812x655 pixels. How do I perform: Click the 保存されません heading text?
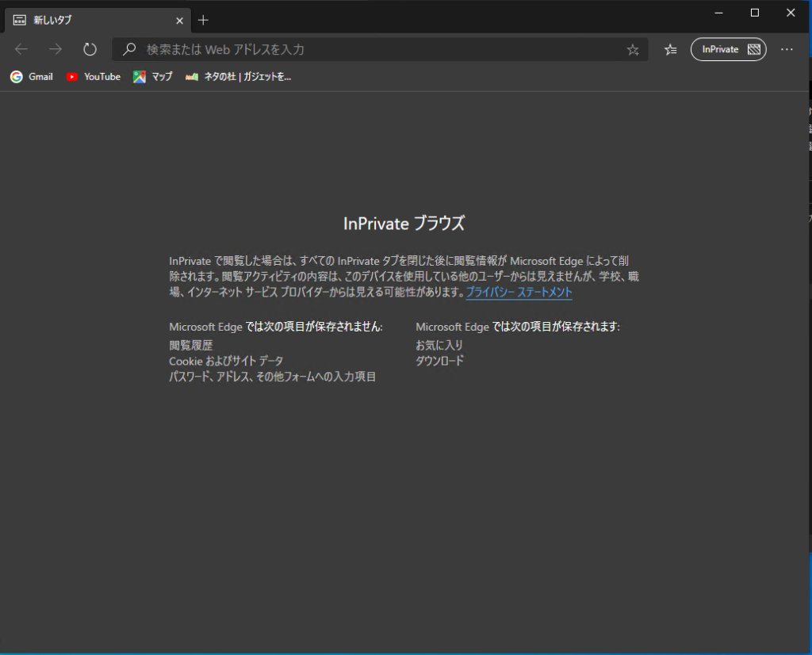(275, 327)
